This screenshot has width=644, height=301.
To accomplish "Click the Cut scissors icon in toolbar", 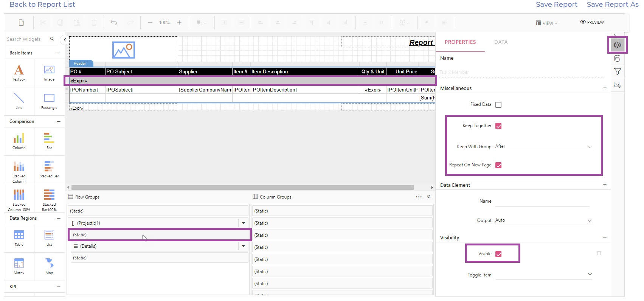I will point(43,23).
